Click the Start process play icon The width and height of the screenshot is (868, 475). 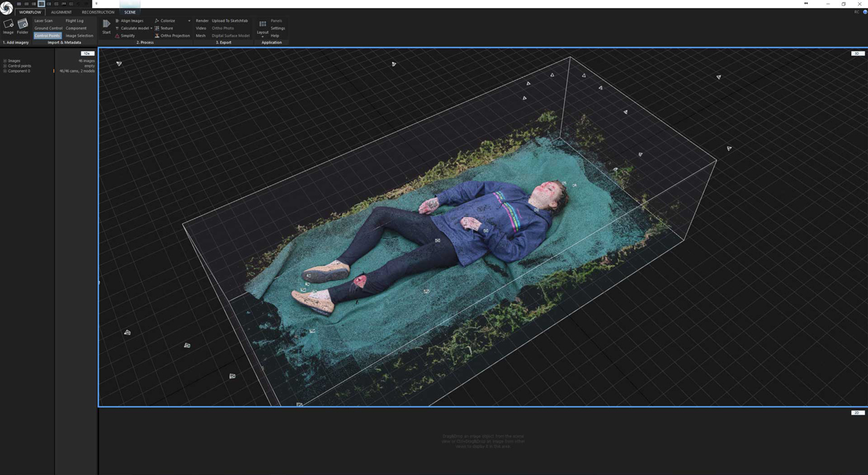pos(106,24)
